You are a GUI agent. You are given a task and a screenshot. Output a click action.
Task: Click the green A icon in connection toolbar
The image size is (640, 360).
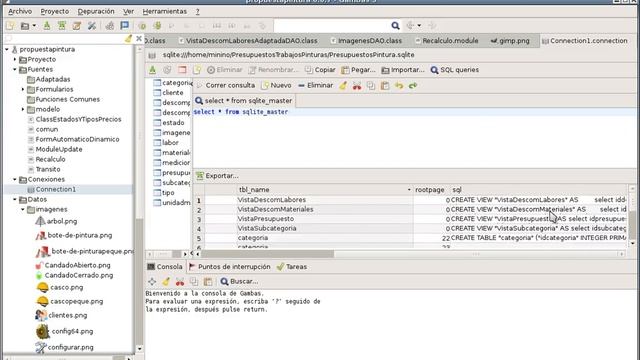tap(152, 70)
